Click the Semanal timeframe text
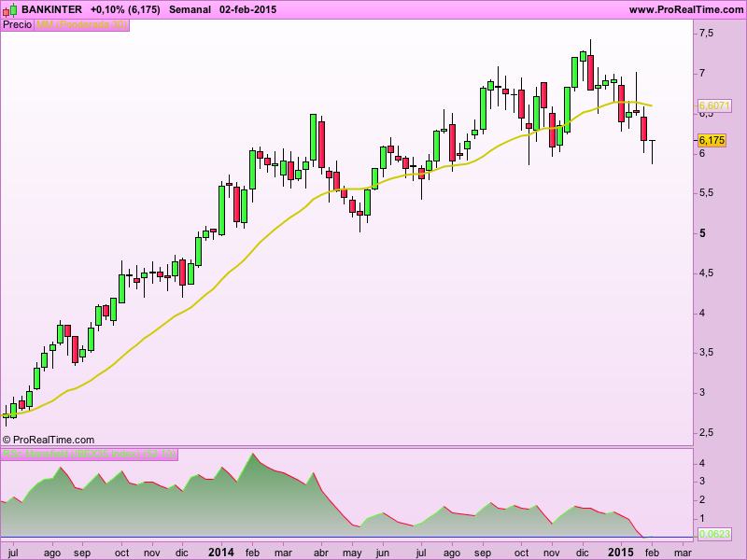The image size is (747, 560). click(x=190, y=9)
